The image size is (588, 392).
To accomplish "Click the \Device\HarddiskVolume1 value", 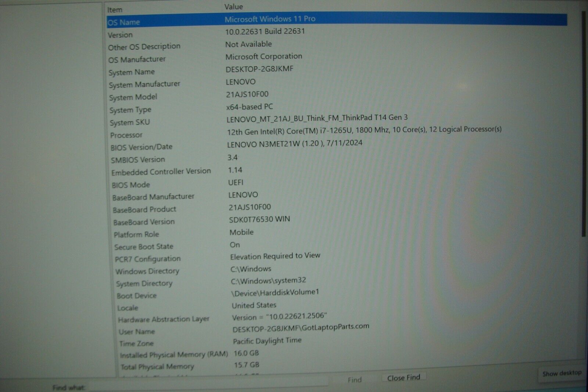I will point(275,293).
